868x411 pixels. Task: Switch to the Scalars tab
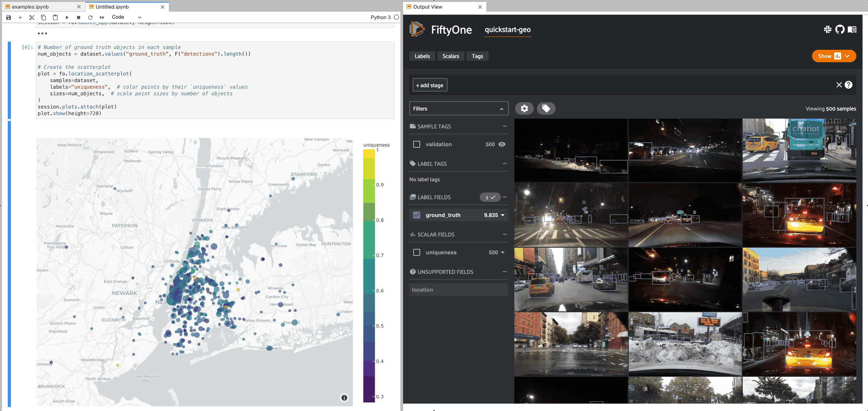pyautogui.click(x=451, y=56)
